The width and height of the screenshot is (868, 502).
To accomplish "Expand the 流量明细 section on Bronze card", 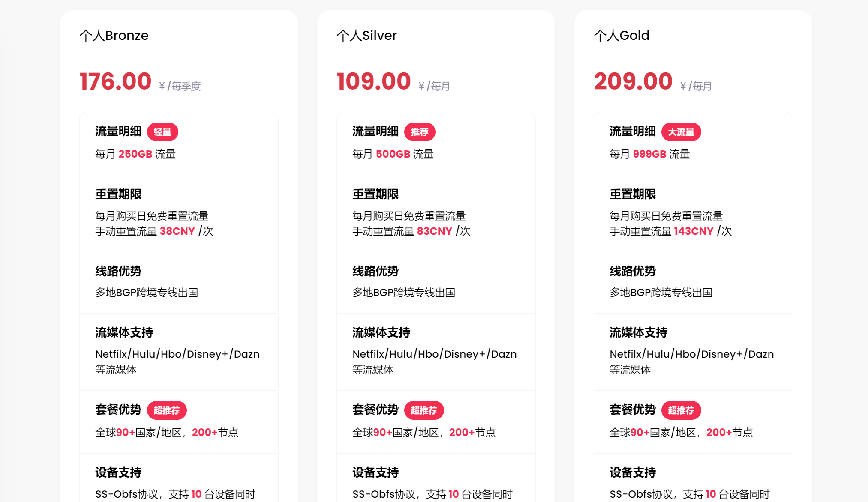I will click(x=117, y=131).
